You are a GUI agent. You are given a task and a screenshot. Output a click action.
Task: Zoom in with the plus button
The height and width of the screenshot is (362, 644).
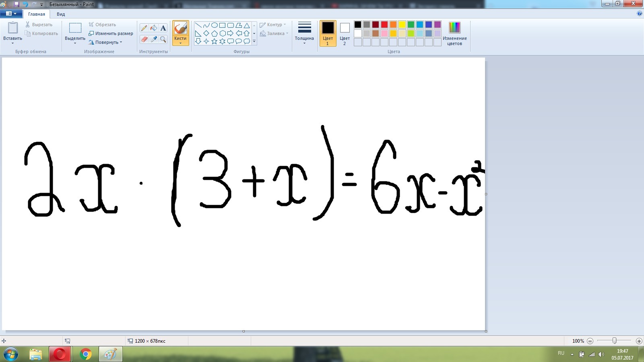coord(639,341)
